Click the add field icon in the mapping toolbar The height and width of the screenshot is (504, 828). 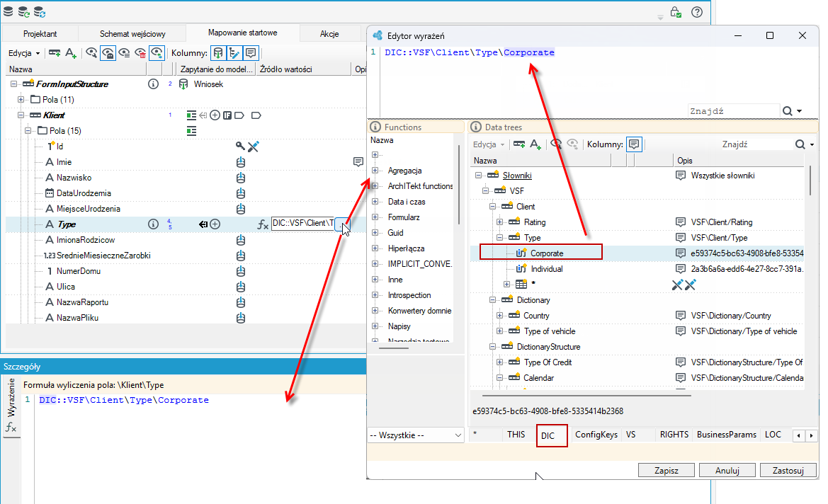(71, 53)
